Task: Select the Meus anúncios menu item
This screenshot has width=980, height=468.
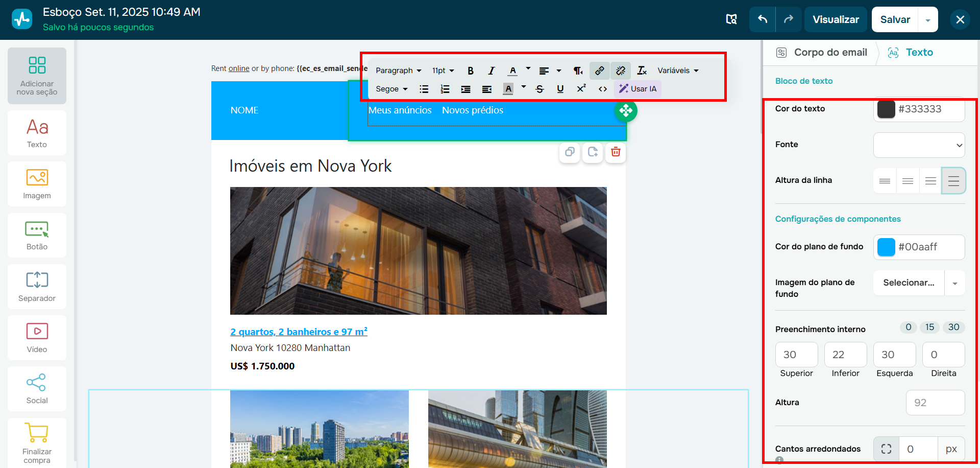Action: 400,110
